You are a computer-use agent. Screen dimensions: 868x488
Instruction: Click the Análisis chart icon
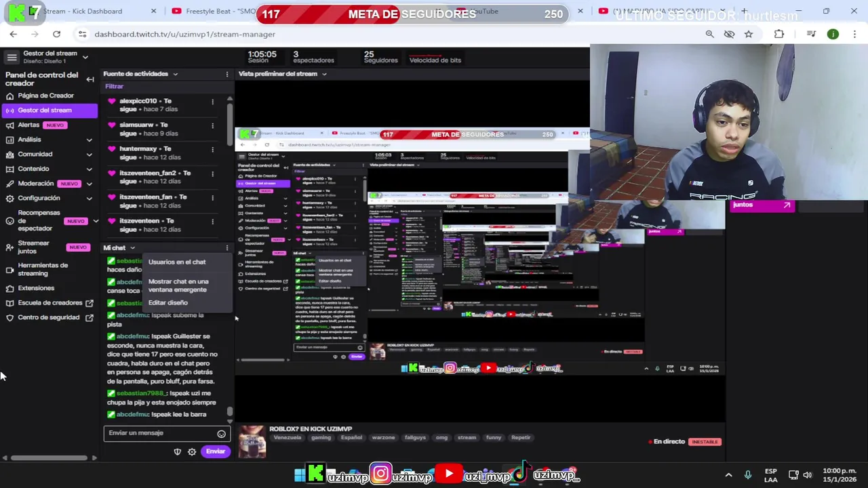pyautogui.click(x=9, y=140)
